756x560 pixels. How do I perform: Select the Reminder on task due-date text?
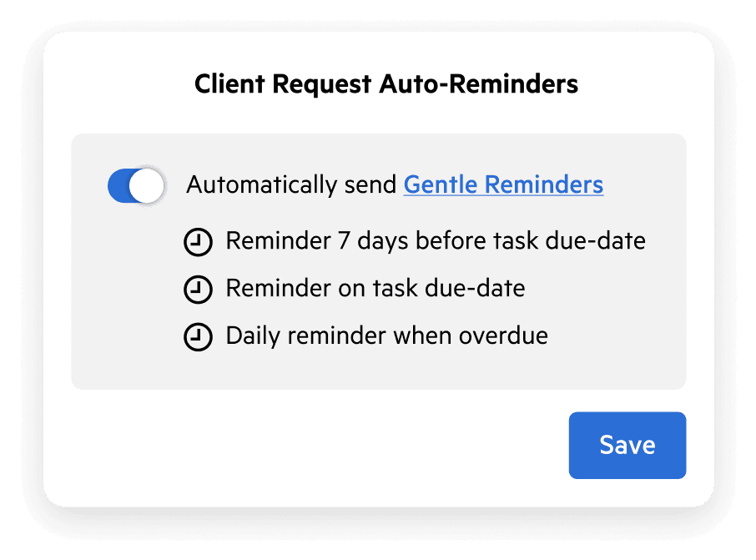point(375,289)
